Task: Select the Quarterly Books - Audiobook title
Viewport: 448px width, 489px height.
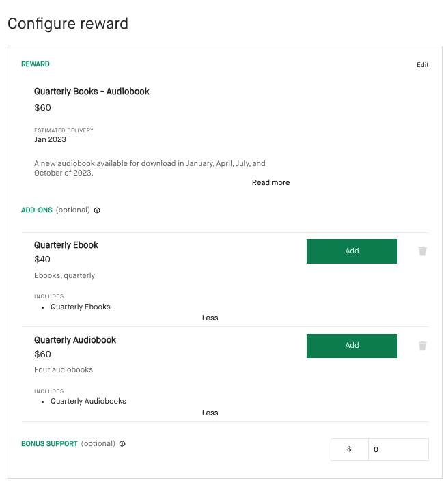Action: [x=92, y=92]
